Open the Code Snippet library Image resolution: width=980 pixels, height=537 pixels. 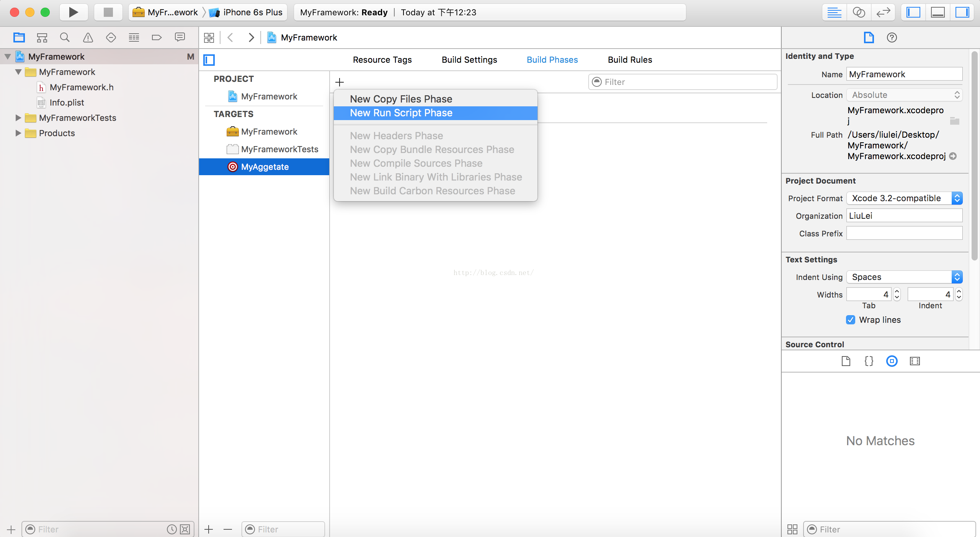[x=869, y=361]
